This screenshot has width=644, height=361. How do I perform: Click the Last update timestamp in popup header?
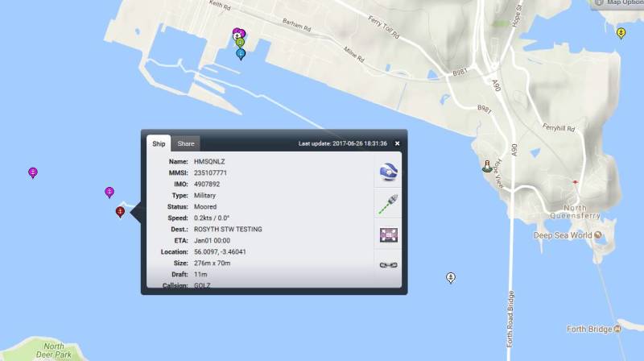[343, 143]
